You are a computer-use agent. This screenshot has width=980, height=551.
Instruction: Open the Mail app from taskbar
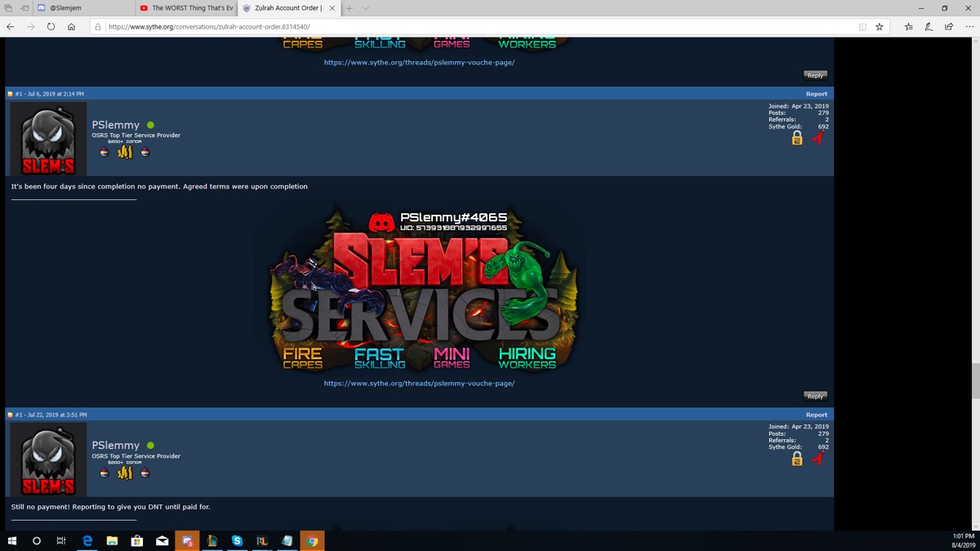[163, 540]
